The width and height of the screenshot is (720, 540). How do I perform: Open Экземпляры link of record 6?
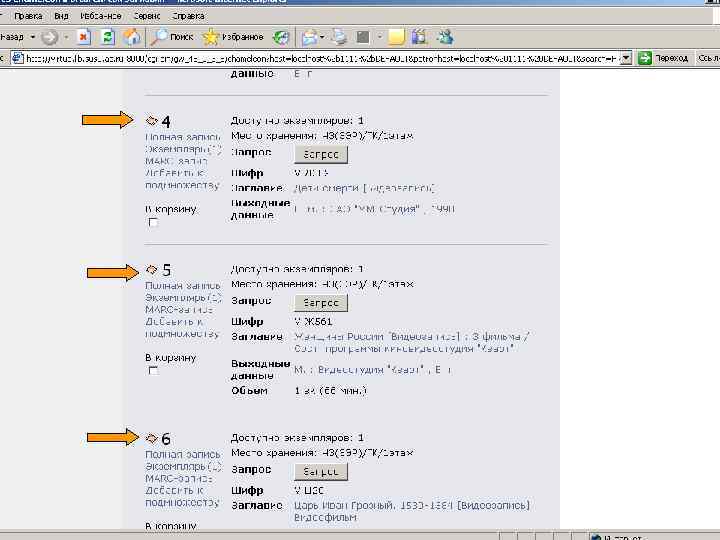pyautogui.click(x=183, y=466)
